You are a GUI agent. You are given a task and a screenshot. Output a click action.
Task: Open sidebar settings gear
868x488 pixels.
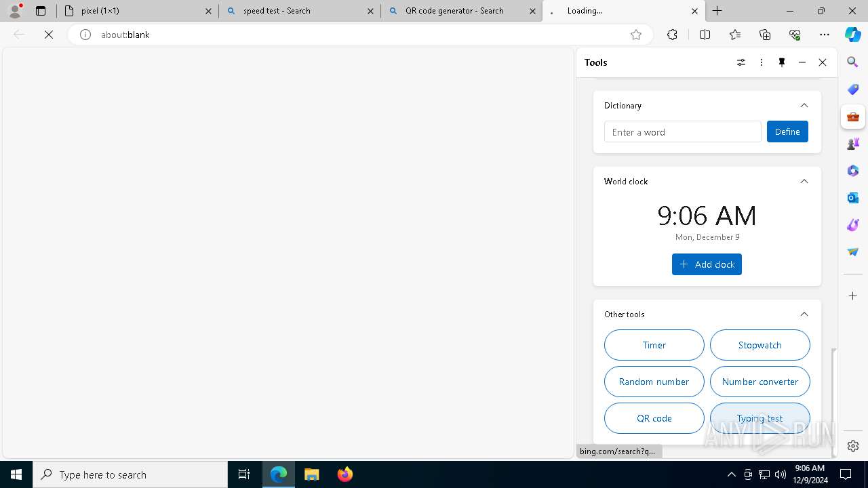click(853, 446)
